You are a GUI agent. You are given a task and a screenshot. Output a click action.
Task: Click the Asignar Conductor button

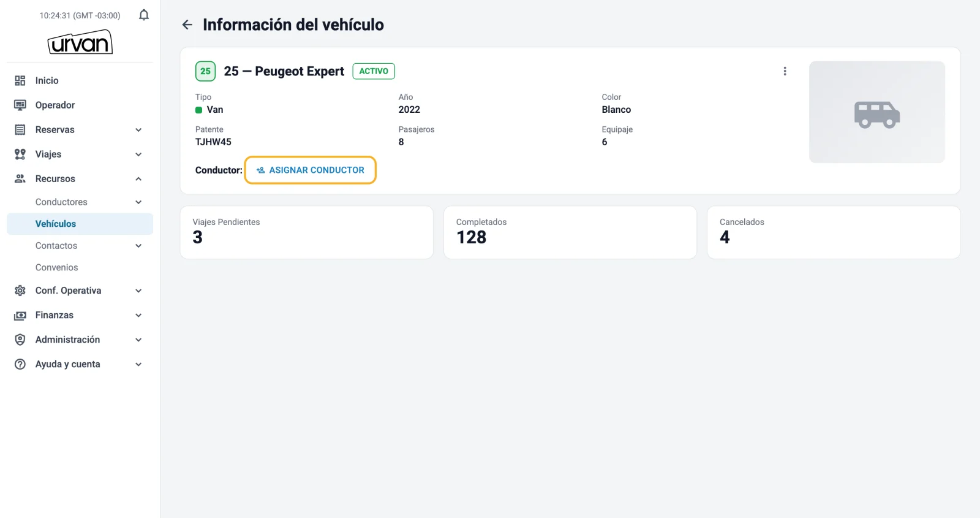pyautogui.click(x=311, y=170)
